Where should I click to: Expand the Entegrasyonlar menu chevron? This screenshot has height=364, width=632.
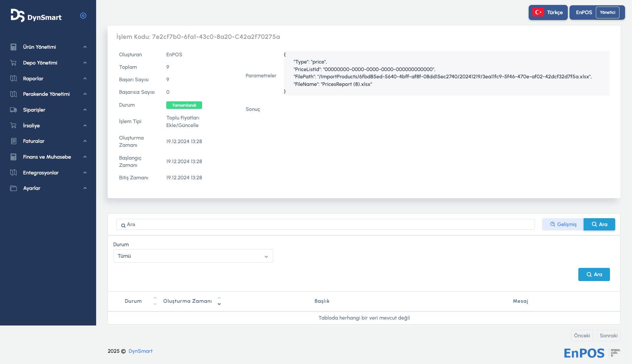(x=85, y=173)
